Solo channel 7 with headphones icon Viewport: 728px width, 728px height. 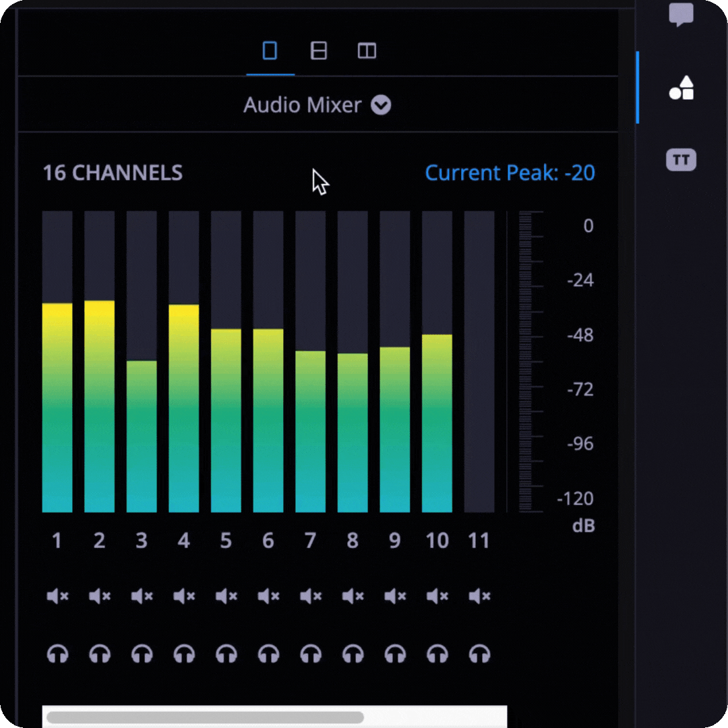311,654
